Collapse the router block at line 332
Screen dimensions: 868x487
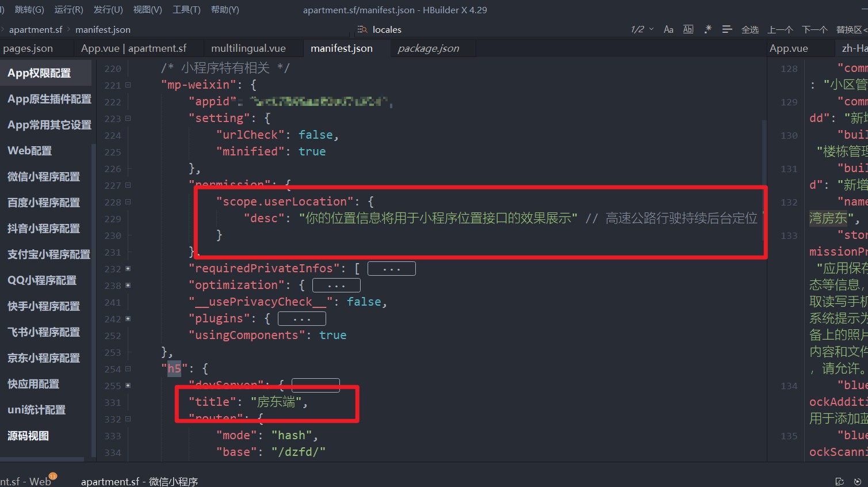coord(128,419)
